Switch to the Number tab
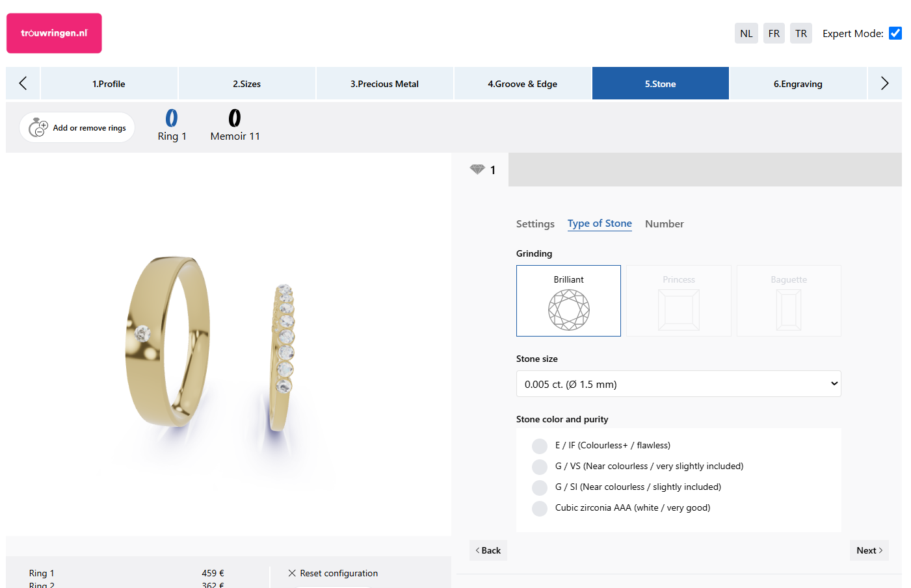This screenshot has width=911, height=588. tap(664, 224)
